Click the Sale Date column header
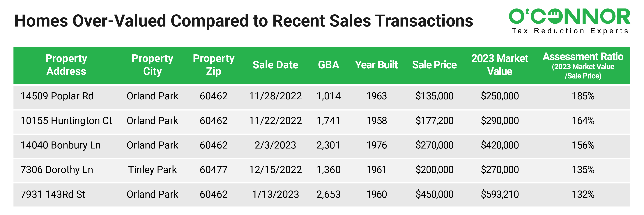Screen dimensions: 644x215 click(x=275, y=65)
